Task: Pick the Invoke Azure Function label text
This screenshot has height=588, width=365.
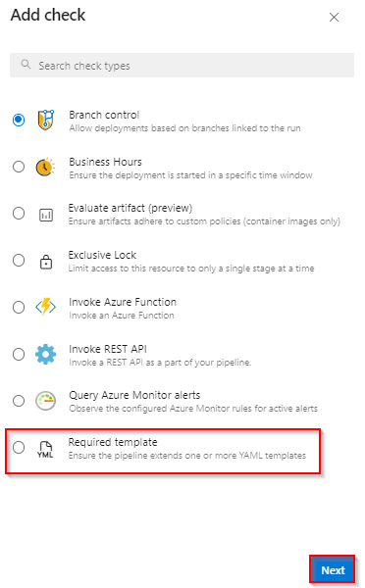Action: pyautogui.click(x=123, y=302)
